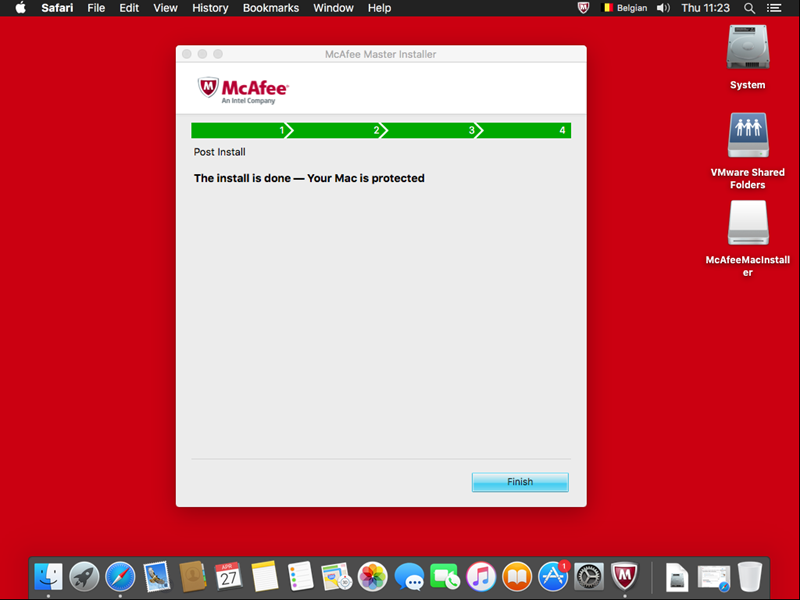Click step 2 of the installer progress bar

(335, 130)
